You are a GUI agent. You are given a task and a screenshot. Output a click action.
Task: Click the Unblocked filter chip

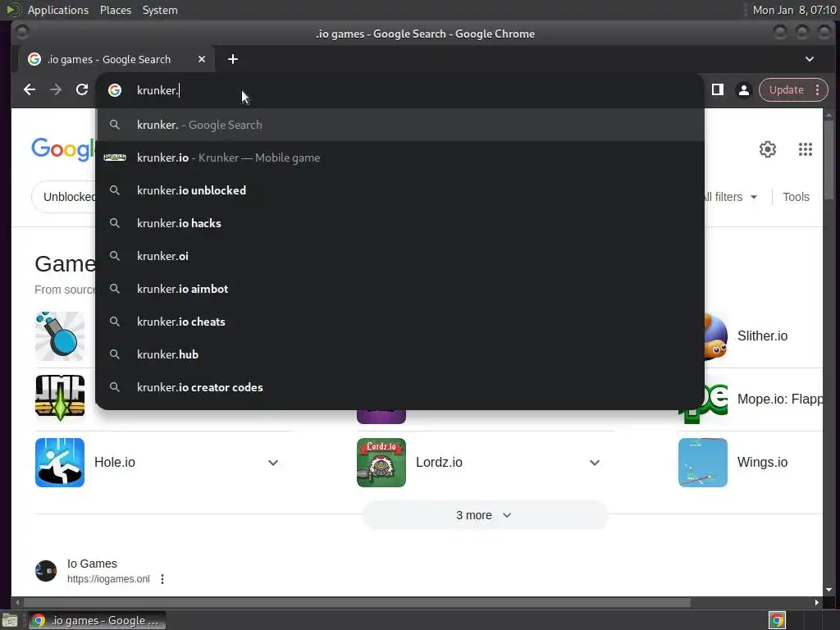64,197
